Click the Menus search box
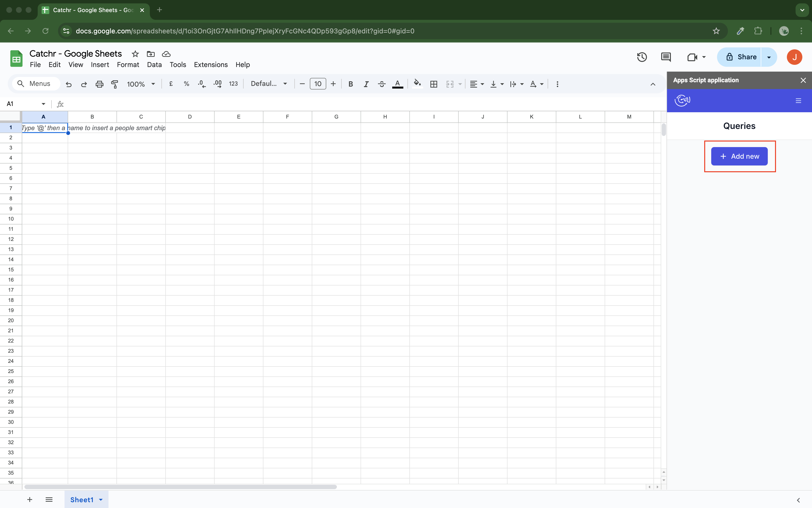The height and width of the screenshot is (508, 812). [x=36, y=84]
